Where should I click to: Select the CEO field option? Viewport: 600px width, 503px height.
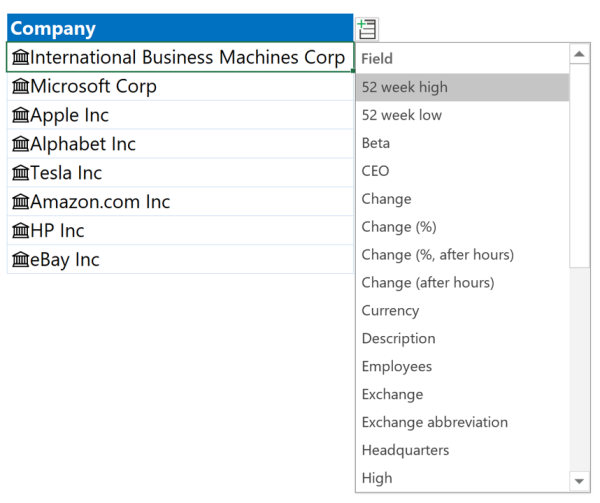point(376,171)
